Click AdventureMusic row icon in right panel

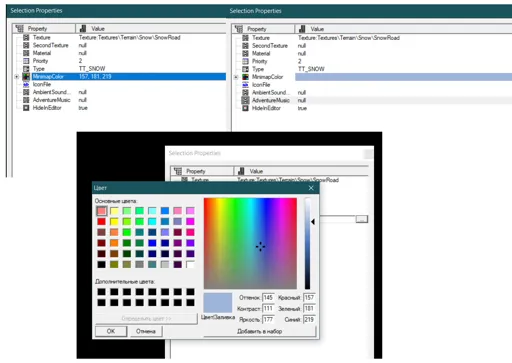tap(245, 100)
